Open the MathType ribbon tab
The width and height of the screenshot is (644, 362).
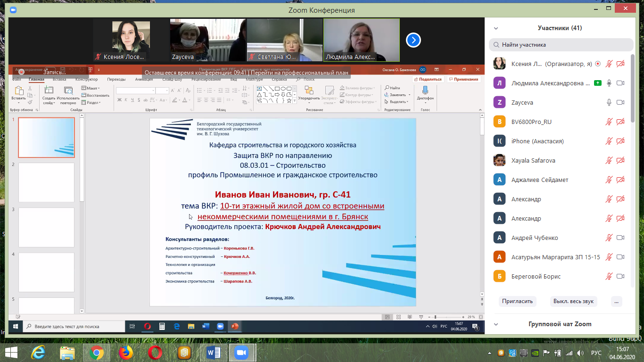pos(254,79)
